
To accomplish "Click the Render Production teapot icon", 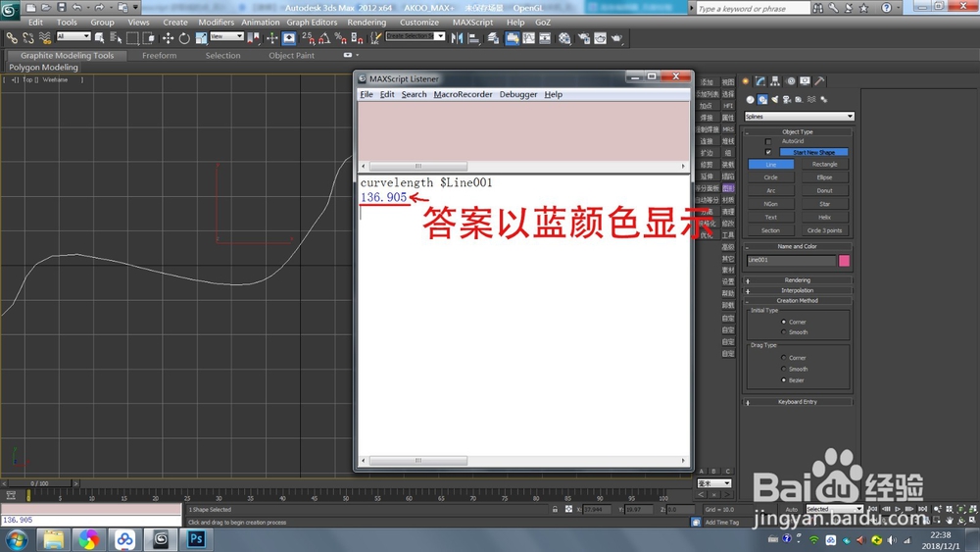I will click(616, 38).
